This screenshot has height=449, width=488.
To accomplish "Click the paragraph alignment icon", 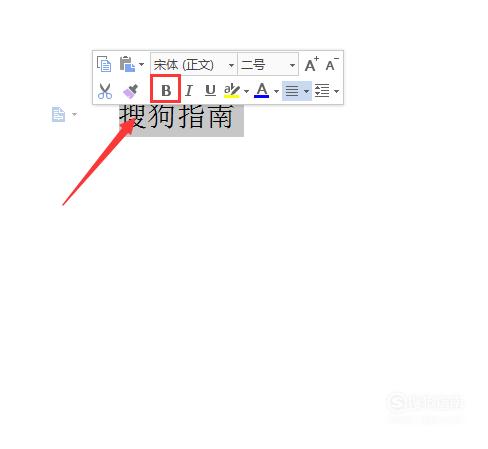I will click(x=292, y=91).
